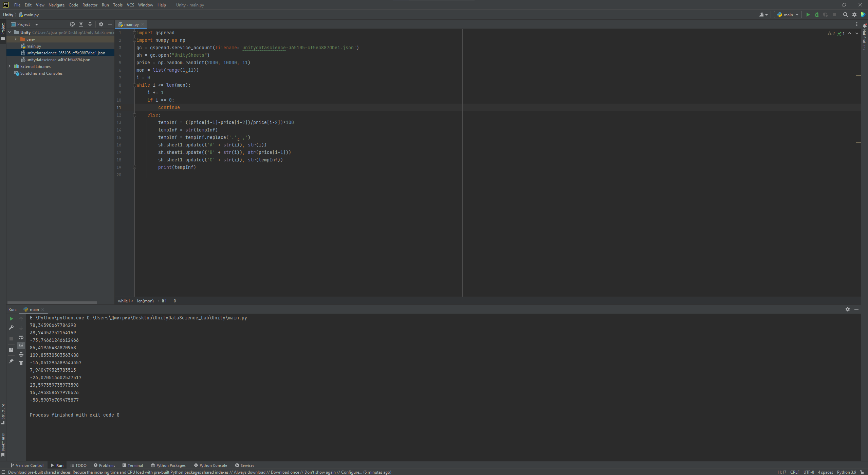Image resolution: width=868 pixels, height=475 pixels.
Task: Rerun the program in the Run panel
Action: (x=11, y=318)
